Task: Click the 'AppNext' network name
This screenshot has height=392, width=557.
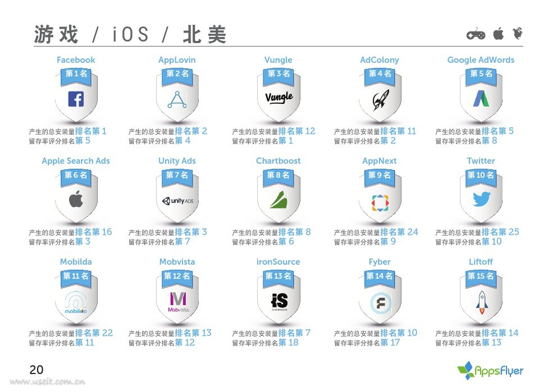Action: (380, 161)
